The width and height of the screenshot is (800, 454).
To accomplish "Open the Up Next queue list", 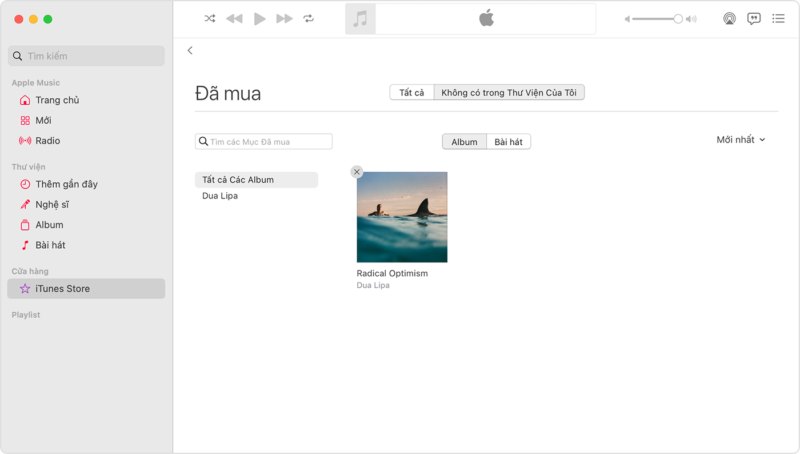I will (778, 19).
